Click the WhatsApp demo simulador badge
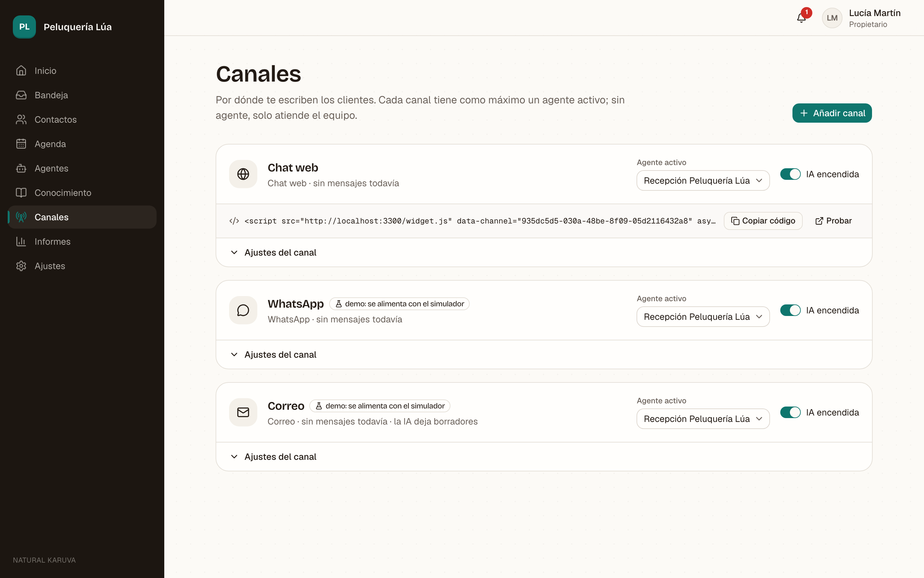 click(x=399, y=304)
